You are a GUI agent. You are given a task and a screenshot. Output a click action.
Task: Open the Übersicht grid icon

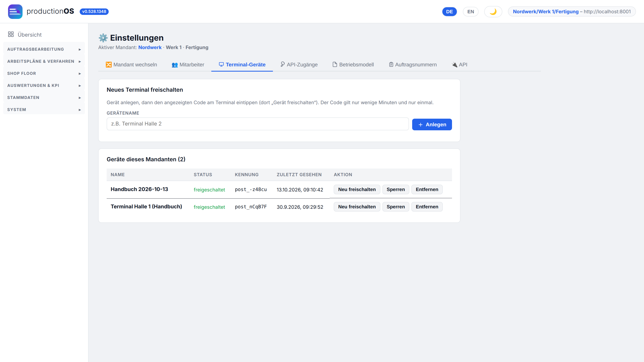11,34
